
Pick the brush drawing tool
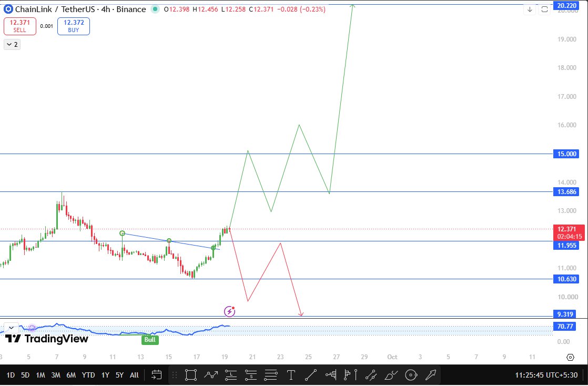(391, 375)
